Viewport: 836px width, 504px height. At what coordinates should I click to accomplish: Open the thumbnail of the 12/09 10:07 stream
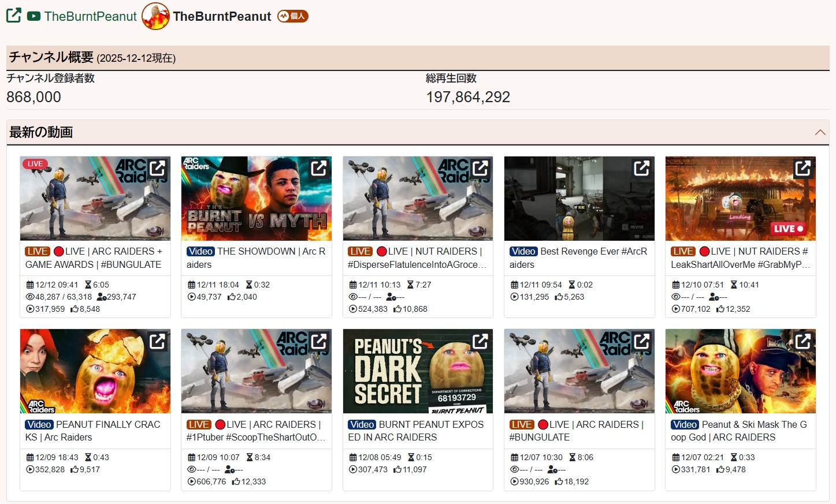pyautogui.click(x=257, y=371)
